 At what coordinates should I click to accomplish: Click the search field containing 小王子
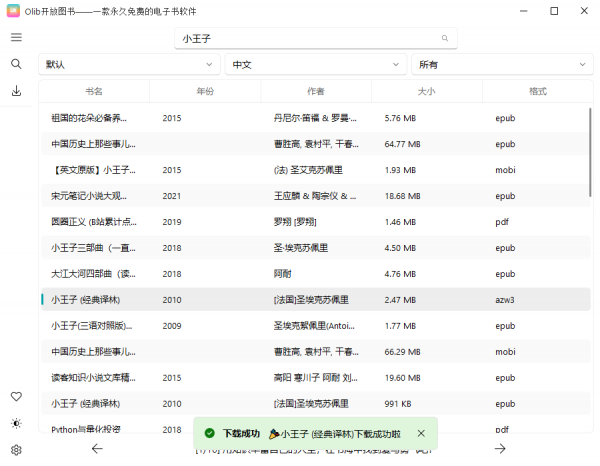tap(316, 38)
